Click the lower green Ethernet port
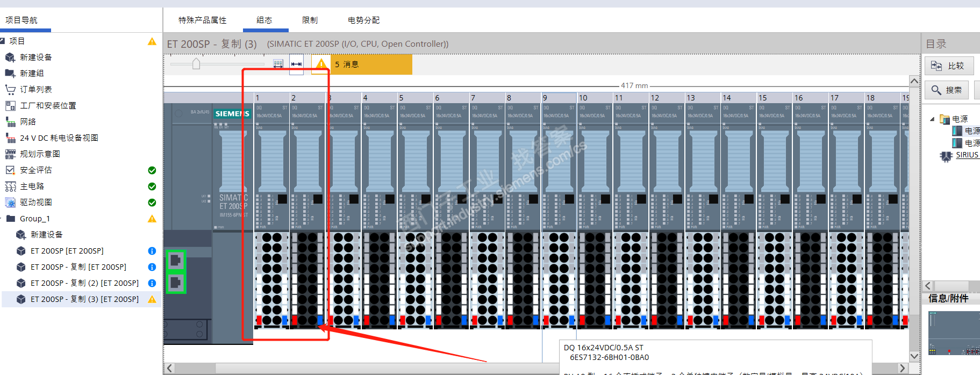This screenshot has width=980, height=375. tap(176, 283)
